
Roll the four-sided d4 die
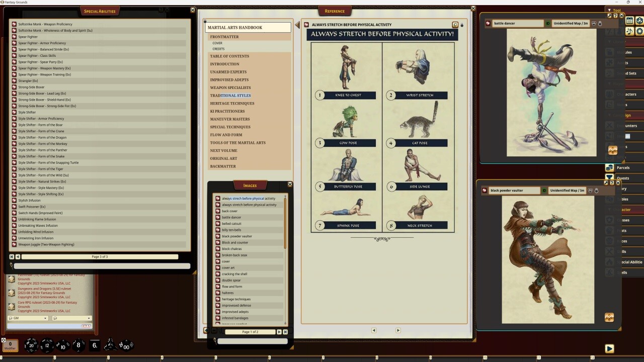(110, 345)
